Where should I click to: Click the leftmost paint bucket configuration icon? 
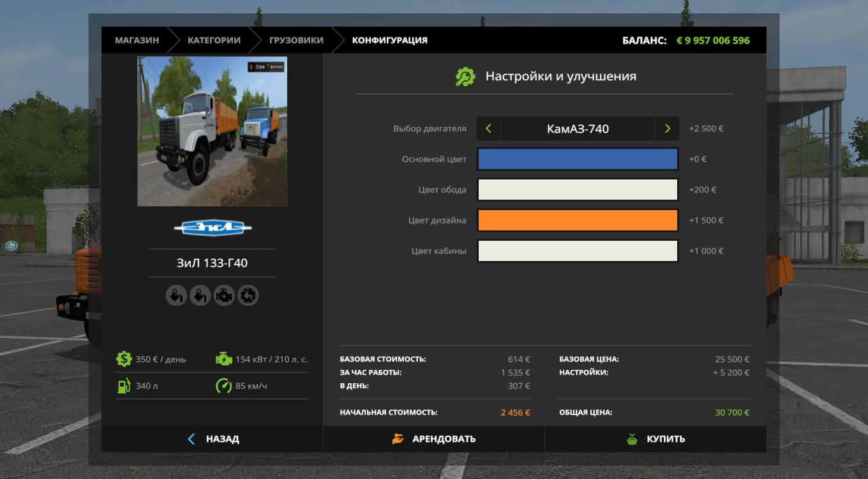click(x=176, y=296)
